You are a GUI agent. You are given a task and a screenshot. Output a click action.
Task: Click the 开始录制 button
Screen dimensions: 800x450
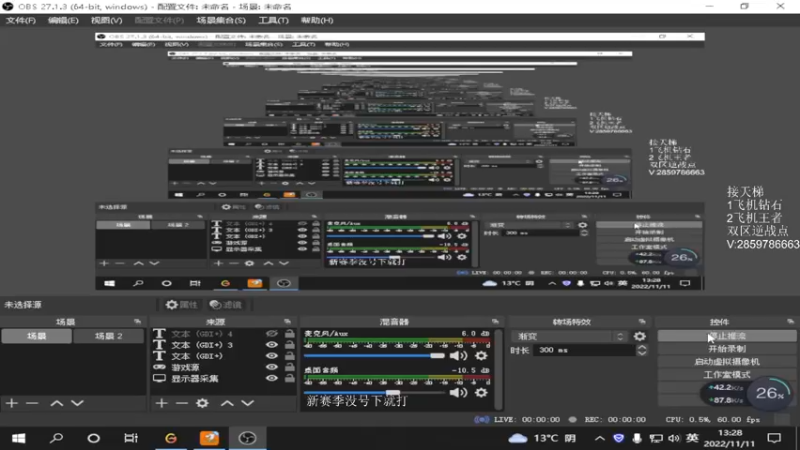[727, 349]
